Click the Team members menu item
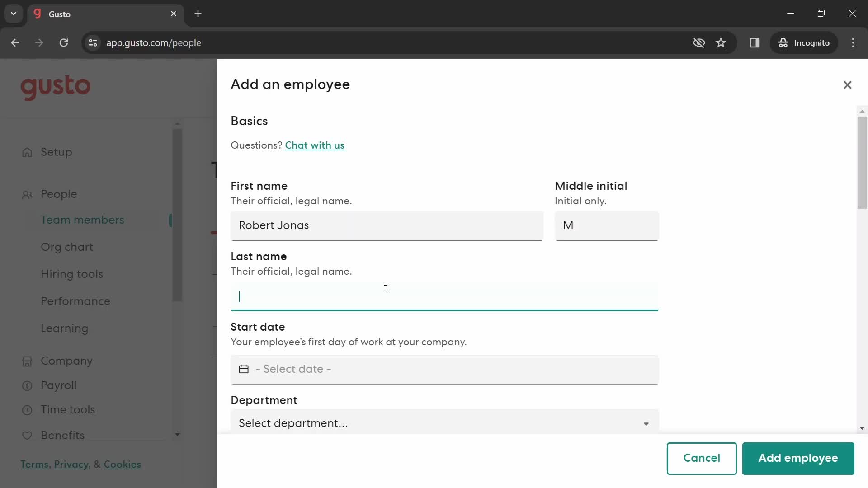 pyautogui.click(x=82, y=220)
